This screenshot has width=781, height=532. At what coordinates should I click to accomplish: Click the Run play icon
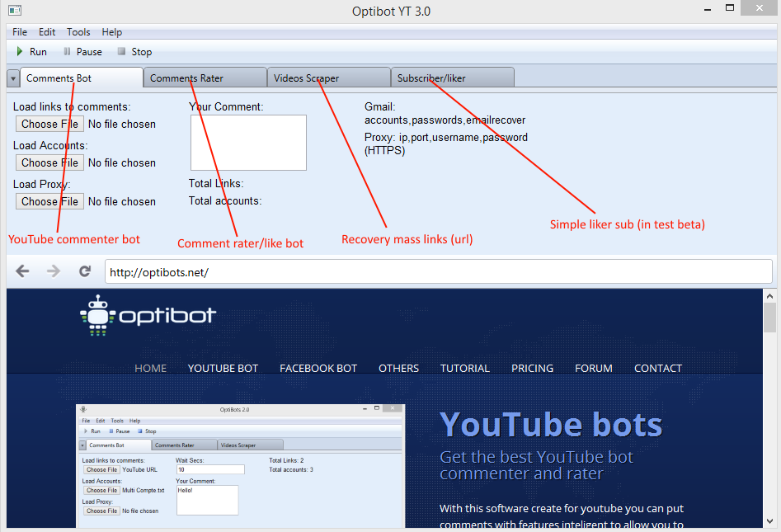[x=20, y=51]
